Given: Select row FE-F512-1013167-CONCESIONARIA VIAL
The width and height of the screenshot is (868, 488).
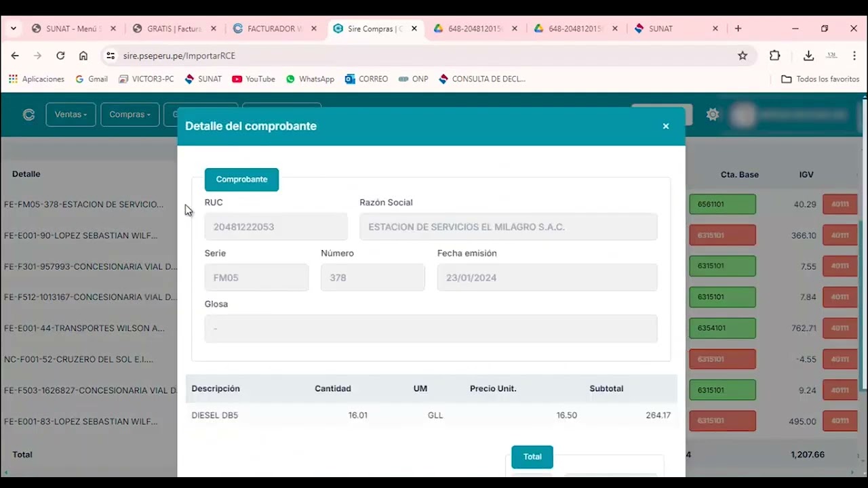Looking at the screenshot, I should point(90,298).
